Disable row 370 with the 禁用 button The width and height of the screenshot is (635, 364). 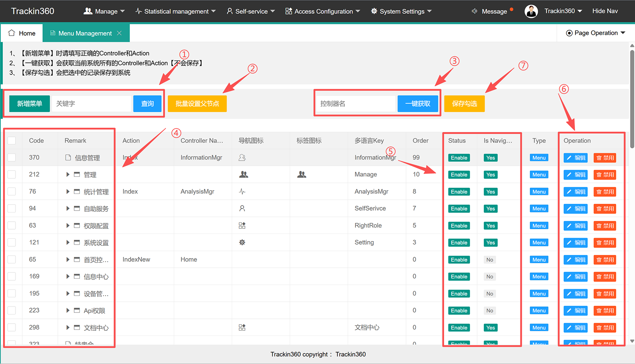point(605,158)
